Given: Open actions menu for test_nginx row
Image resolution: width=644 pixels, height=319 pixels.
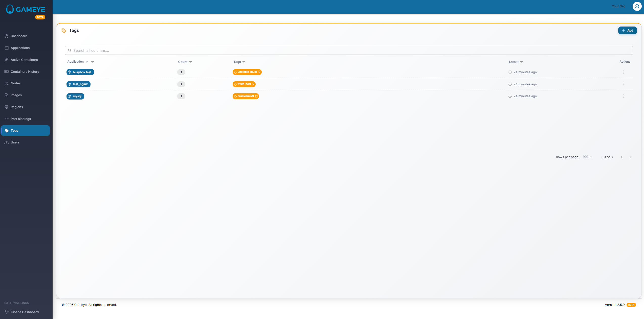Looking at the screenshot, I should point(623,84).
